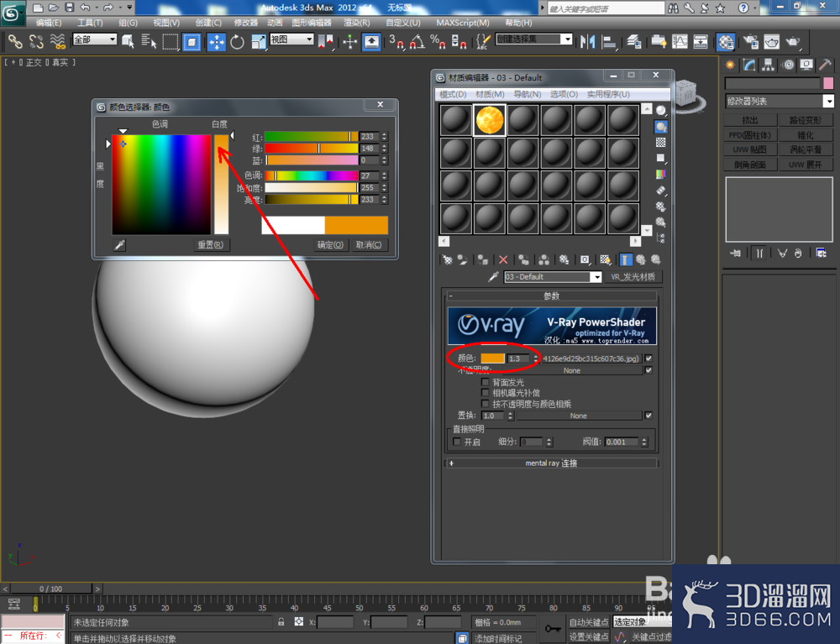Open 材质(M) menu in material editor
Viewport: 840px width, 644px height.
tap(490, 94)
